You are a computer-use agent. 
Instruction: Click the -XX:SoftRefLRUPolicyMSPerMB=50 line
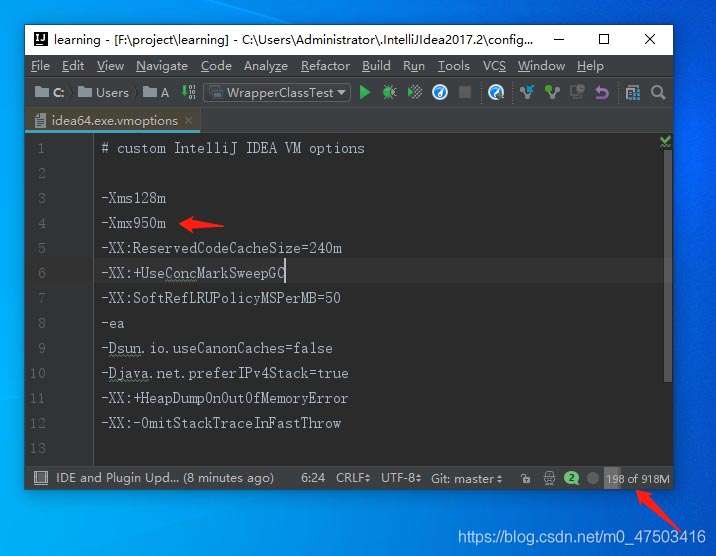coord(221,298)
